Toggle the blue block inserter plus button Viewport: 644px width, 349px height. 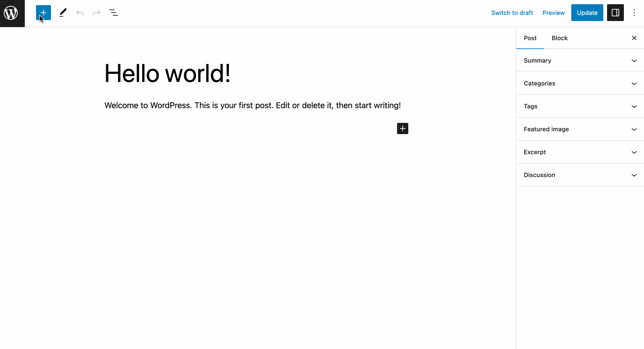(43, 13)
